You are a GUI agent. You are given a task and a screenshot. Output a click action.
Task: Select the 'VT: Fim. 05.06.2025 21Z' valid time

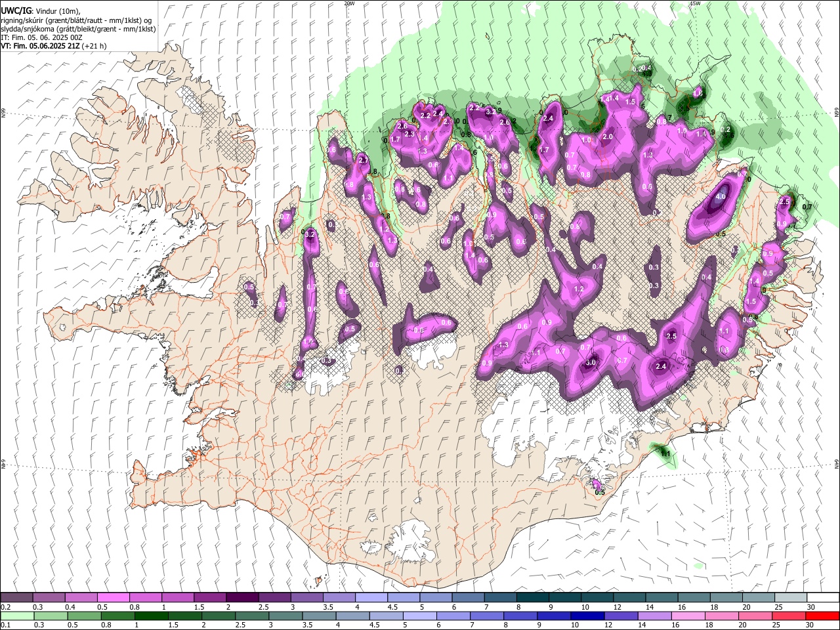tap(41, 46)
